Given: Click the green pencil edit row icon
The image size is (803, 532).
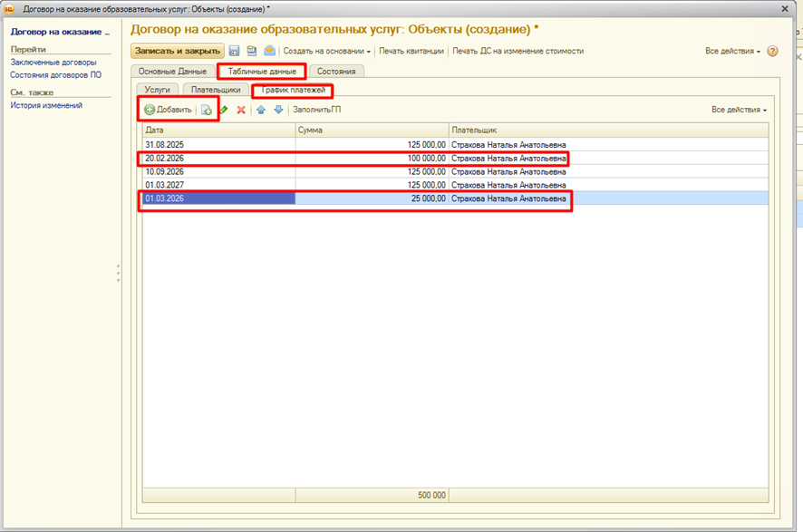Looking at the screenshot, I should click(x=224, y=110).
